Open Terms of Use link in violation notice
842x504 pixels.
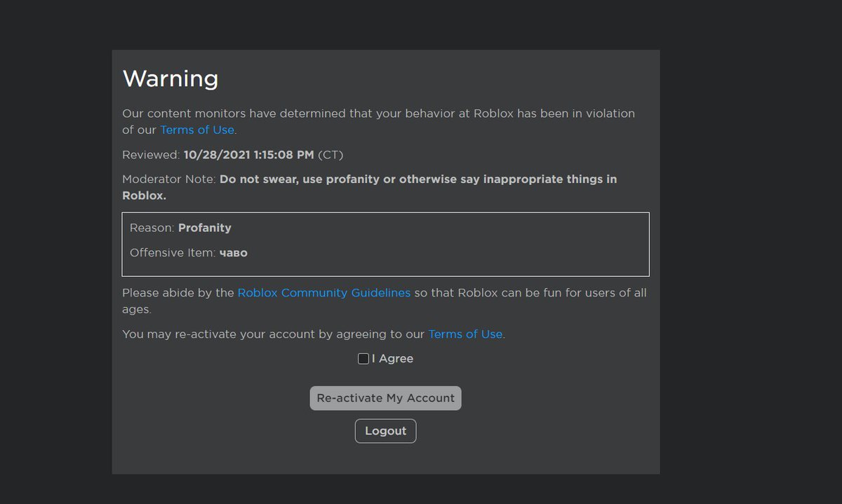tap(197, 130)
